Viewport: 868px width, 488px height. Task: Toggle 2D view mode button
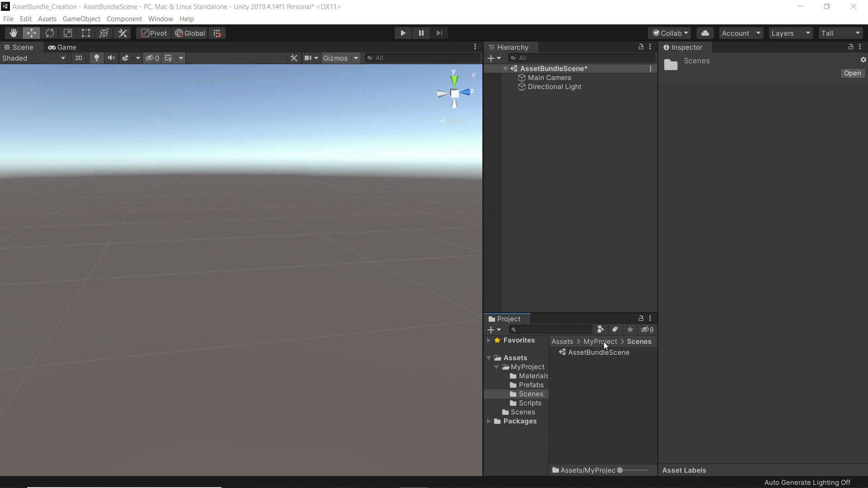coord(78,58)
